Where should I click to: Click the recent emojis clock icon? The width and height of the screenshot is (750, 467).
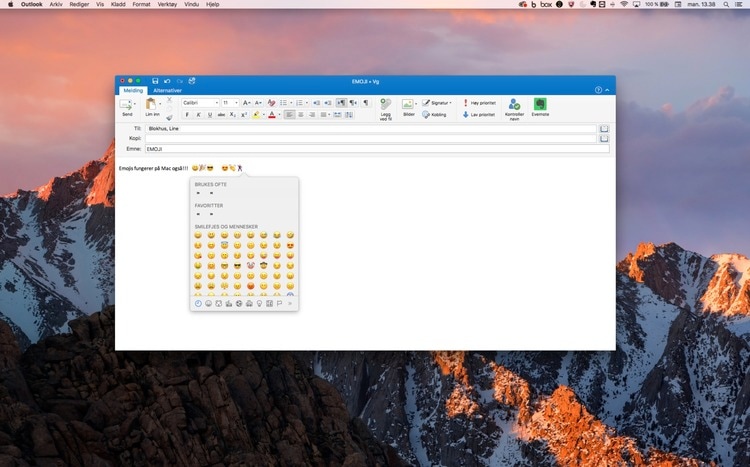tap(198, 303)
